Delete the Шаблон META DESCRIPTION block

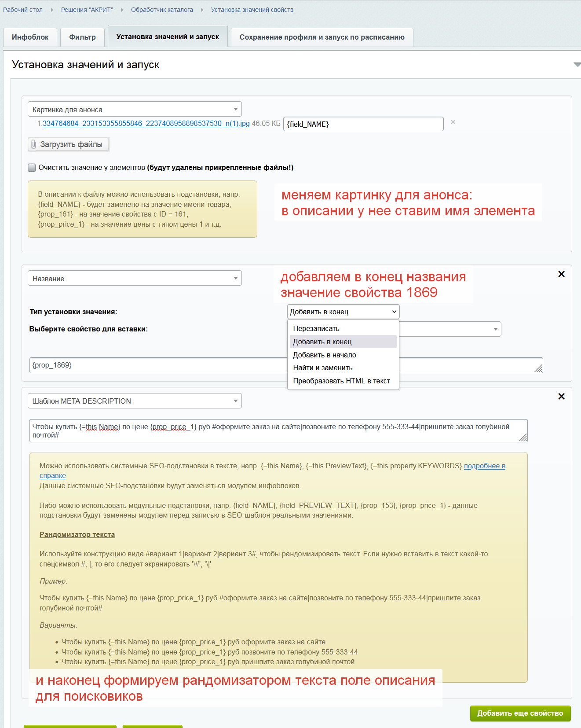(x=561, y=397)
